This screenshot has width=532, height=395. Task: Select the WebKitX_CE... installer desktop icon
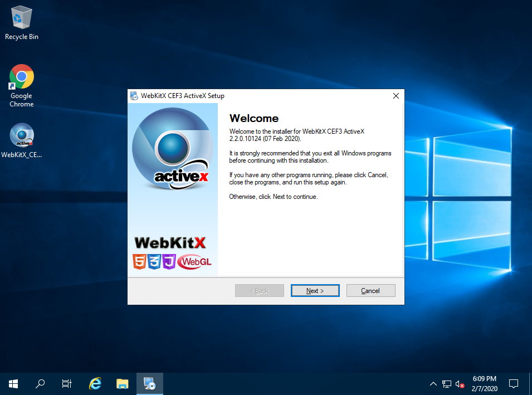(21, 140)
